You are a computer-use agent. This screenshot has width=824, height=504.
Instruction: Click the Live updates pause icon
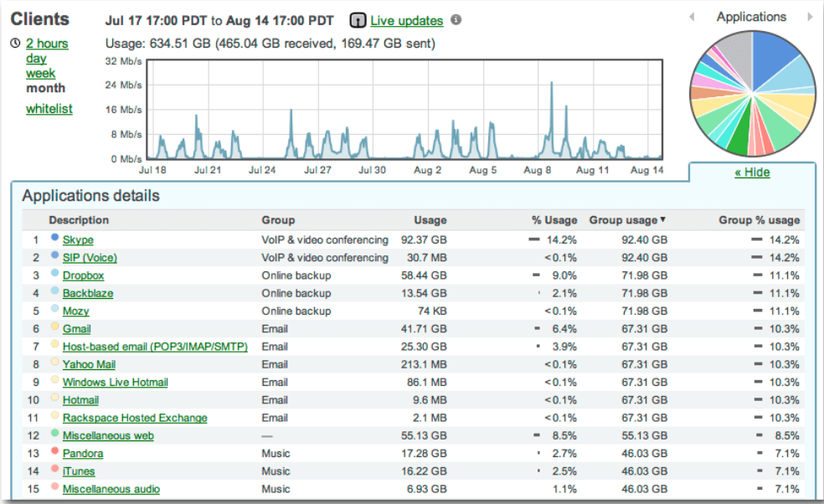pyautogui.click(x=358, y=20)
